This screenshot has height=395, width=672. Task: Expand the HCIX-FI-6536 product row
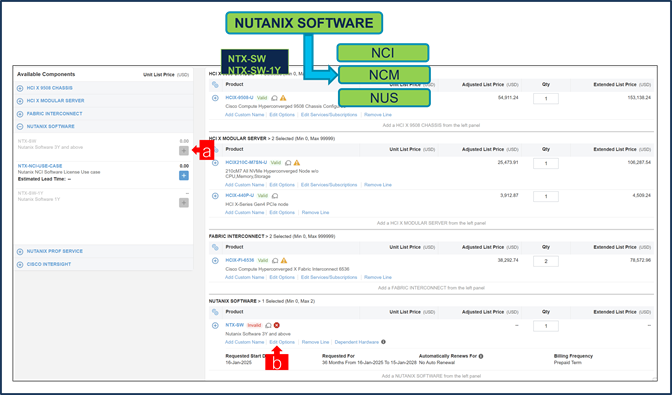[x=215, y=260]
